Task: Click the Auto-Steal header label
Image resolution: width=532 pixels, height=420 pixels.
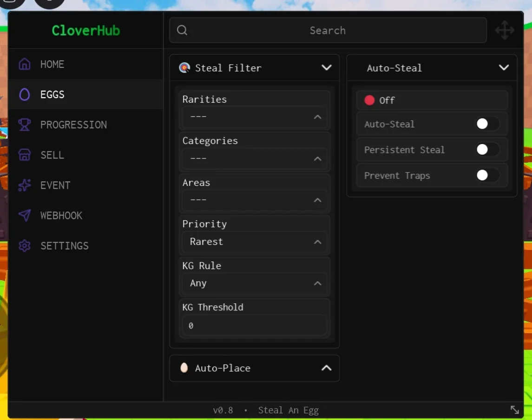Action: pos(394,68)
